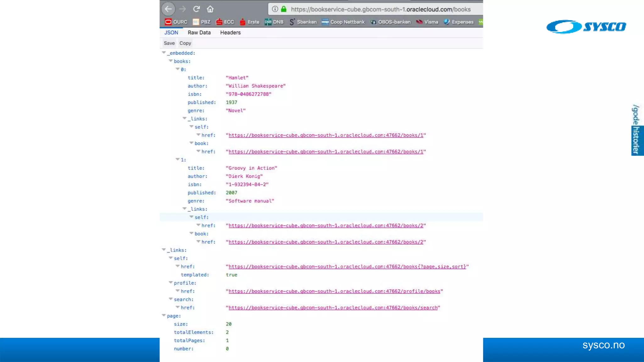Collapse the books array node

point(171,61)
